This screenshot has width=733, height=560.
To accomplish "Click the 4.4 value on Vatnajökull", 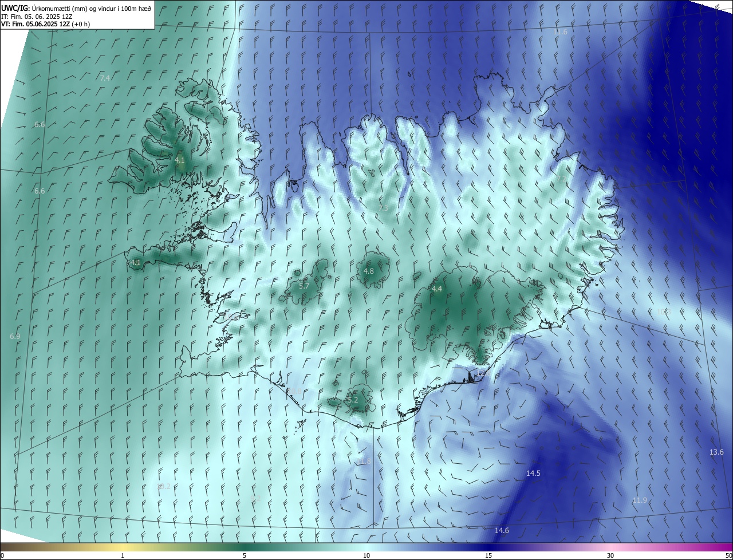I will click(x=437, y=289).
